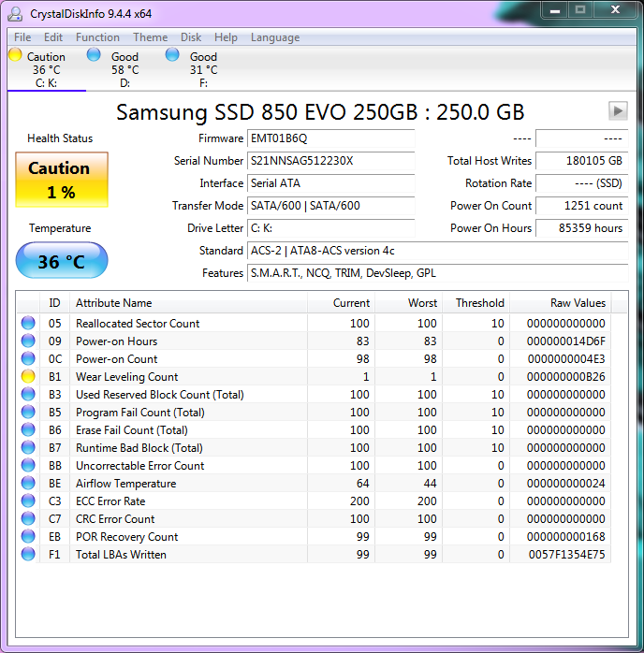Screen dimensions: 644x653
Task: Open the File menu
Action: [22, 37]
